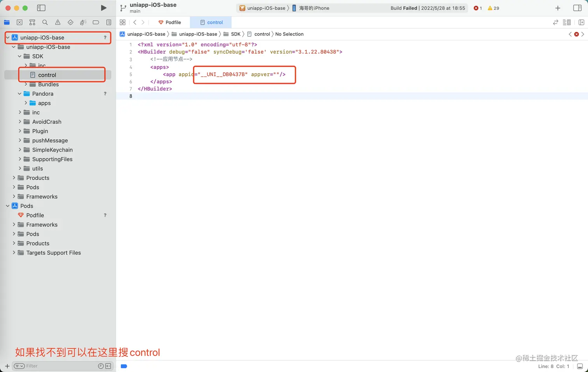
Task: Click SDK in the jump bar breadcrumb
Action: [x=236, y=34]
